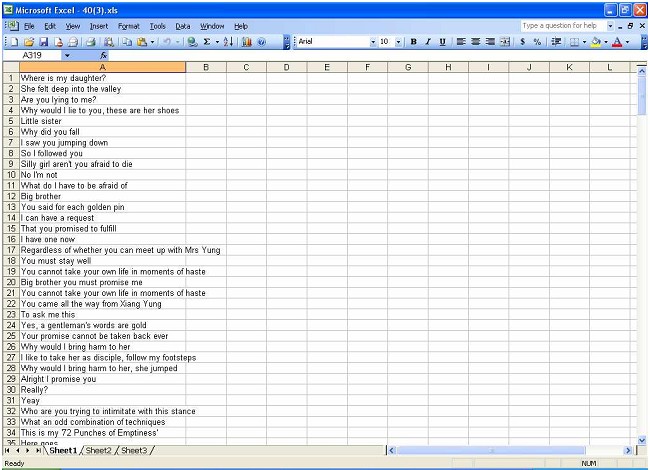Open a file with the folder icon

(29, 41)
